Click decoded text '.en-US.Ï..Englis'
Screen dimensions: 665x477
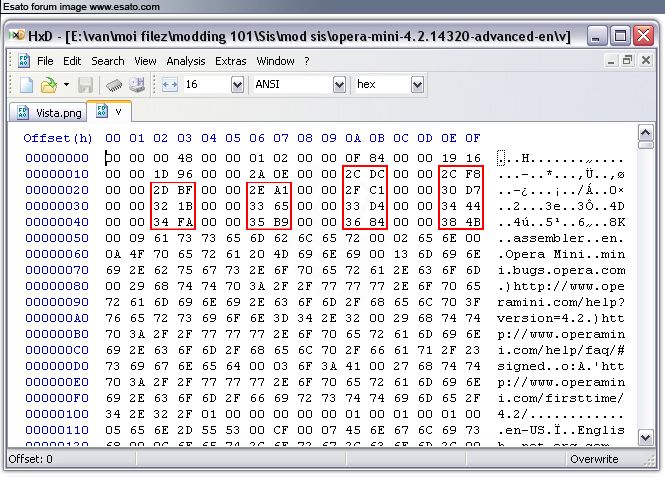coord(561,430)
